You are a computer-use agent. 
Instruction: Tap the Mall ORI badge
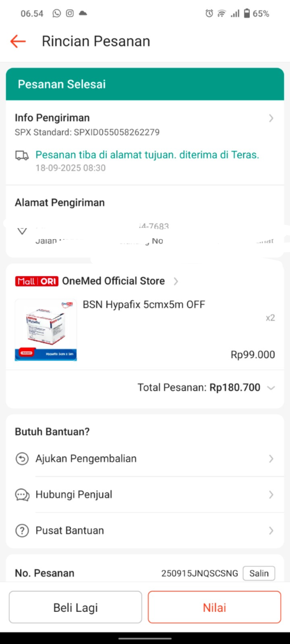[37, 281]
